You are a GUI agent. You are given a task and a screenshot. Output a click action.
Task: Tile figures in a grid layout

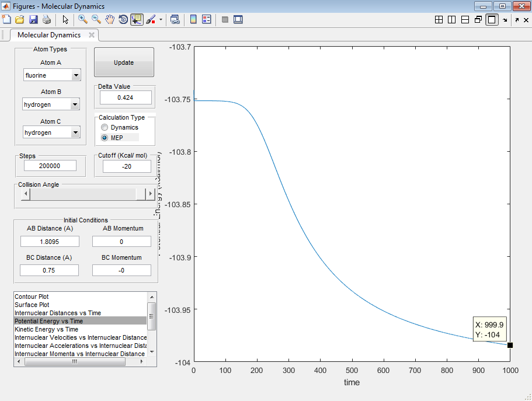(x=439, y=19)
